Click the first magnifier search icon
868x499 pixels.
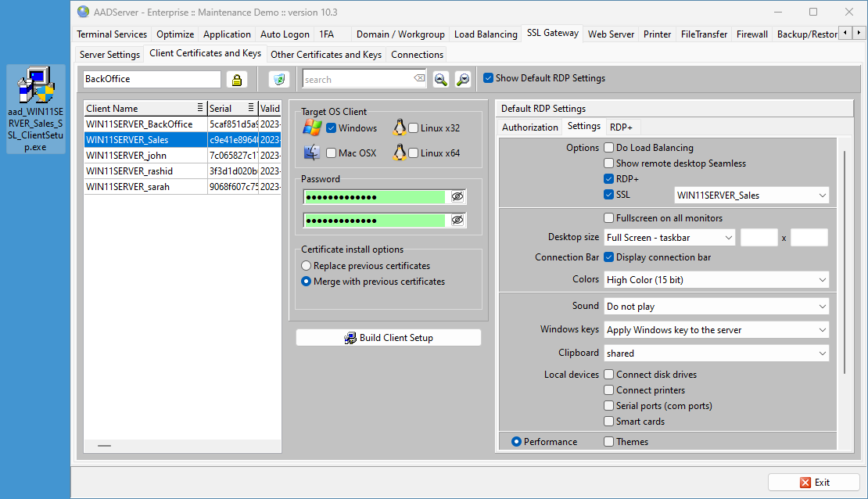click(441, 79)
